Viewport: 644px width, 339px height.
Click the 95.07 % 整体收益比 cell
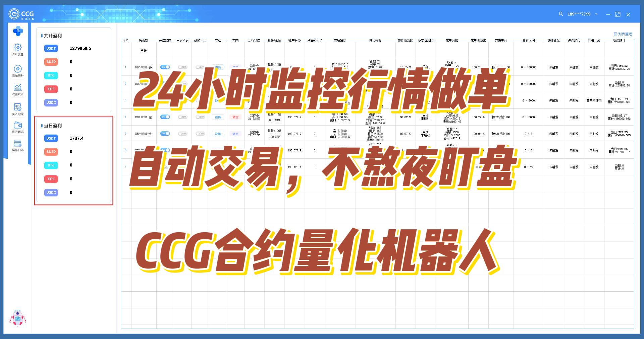click(405, 134)
